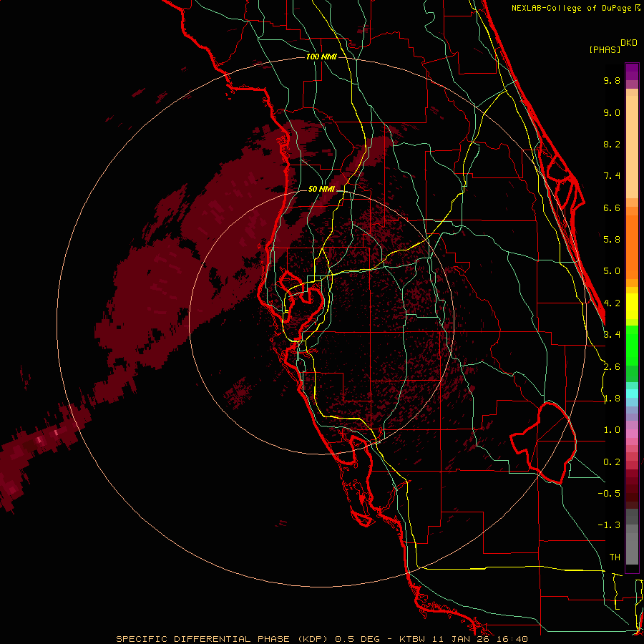This screenshot has height=644, width=644.
Task: Click the 9.8 scale value
Action: 612,80
